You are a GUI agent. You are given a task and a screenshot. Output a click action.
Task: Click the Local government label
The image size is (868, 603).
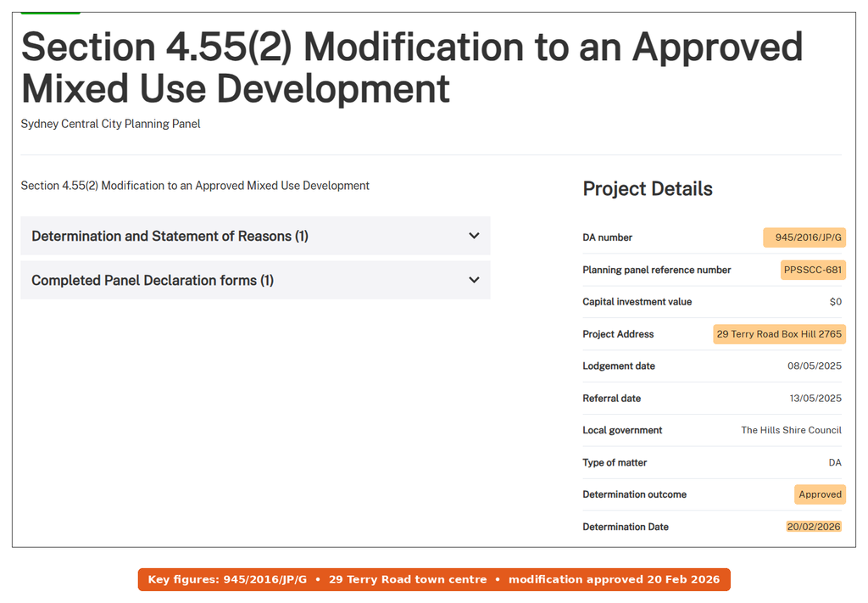(x=622, y=430)
